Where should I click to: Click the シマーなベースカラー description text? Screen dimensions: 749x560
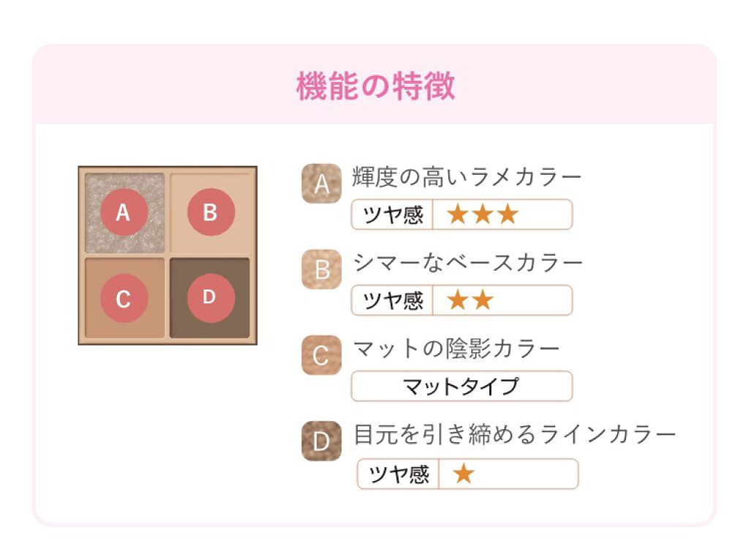[x=468, y=263]
